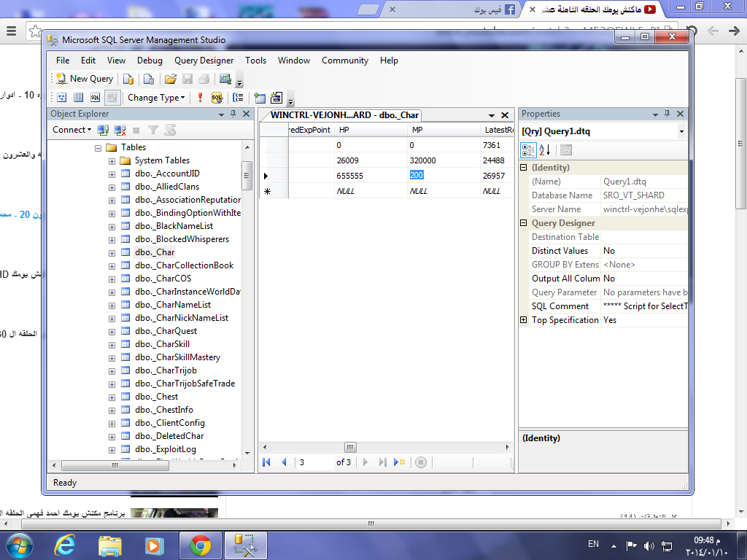Execute SQL with the red exclamation icon
The width and height of the screenshot is (747, 560).
coord(200,98)
